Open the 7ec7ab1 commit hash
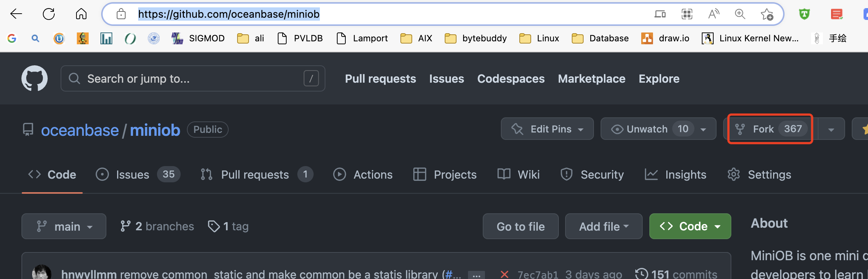The height and width of the screenshot is (279, 868). (538, 275)
